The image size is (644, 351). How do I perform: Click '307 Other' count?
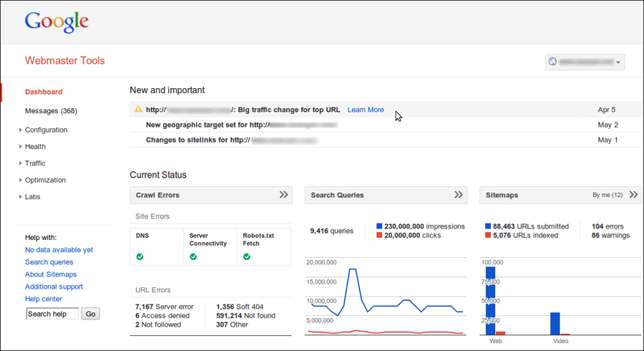[x=232, y=324]
